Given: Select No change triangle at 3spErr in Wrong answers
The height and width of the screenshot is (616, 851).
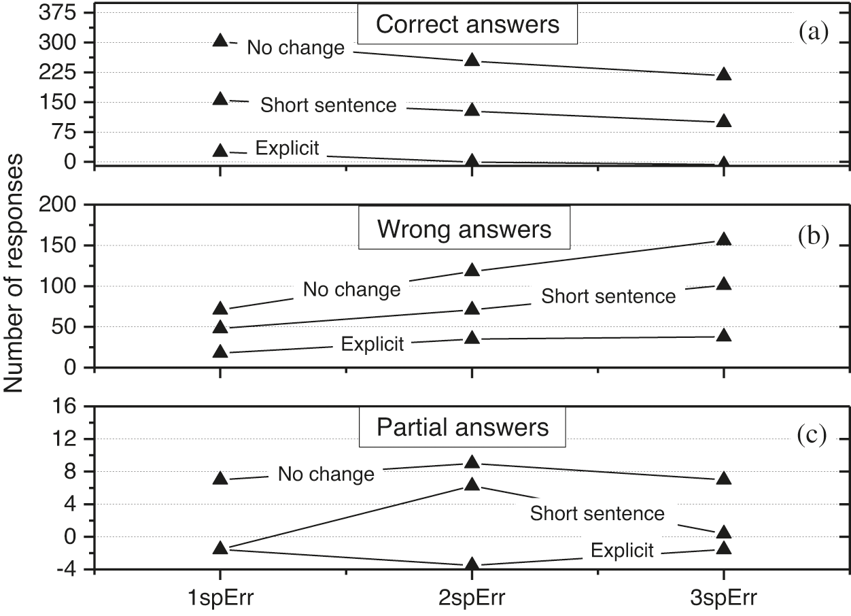Looking at the screenshot, I should [724, 239].
